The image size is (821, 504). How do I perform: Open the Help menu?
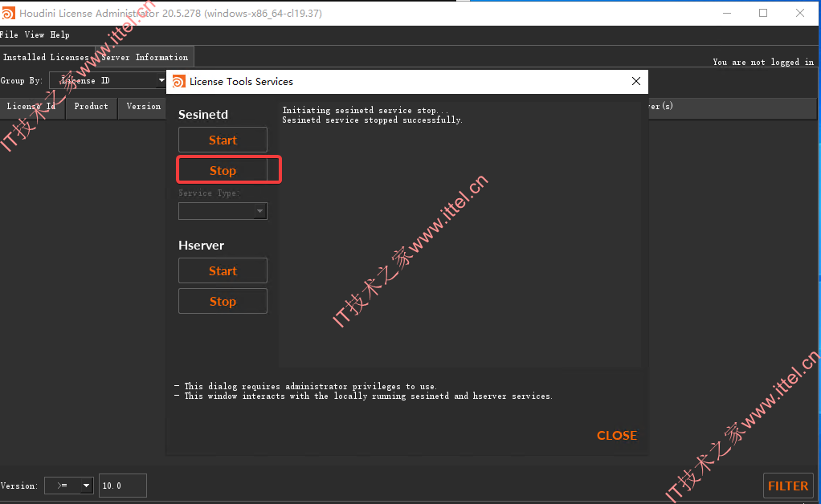coord(59,35)
